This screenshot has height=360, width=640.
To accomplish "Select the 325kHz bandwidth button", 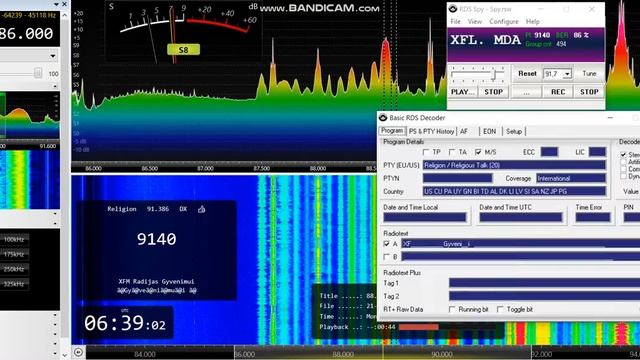I will coord(13,284).
